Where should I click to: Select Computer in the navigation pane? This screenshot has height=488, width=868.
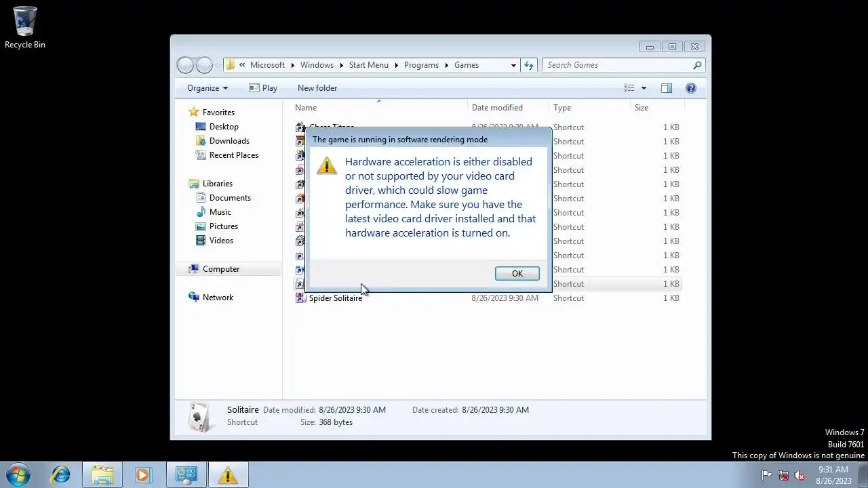[x=221, y=269]
